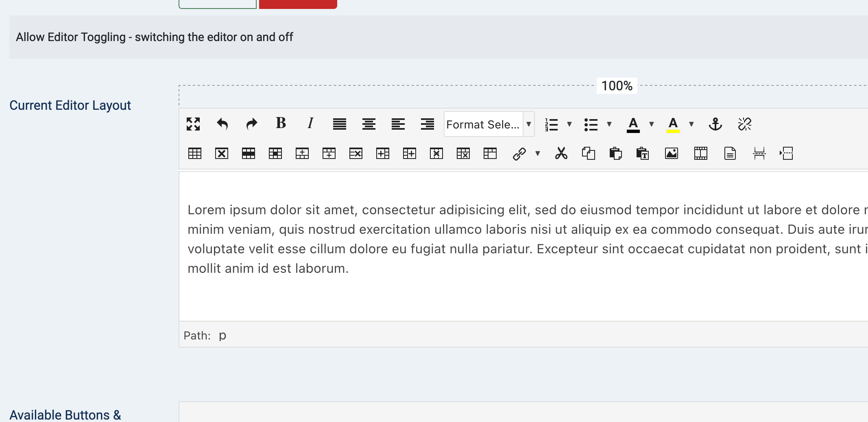868x422 pixels.
Task: Select the fullscreen toggle icon
Action: coord(194,124)
